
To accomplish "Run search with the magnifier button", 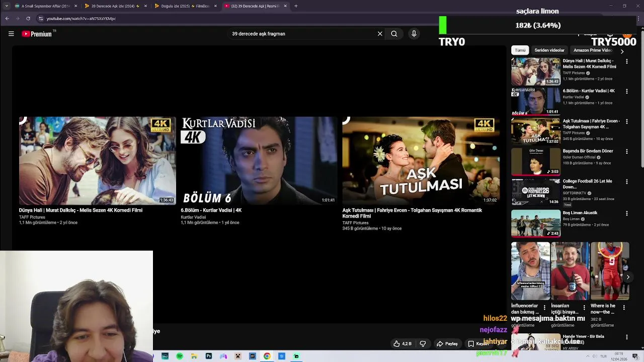I will pos(394,34).
